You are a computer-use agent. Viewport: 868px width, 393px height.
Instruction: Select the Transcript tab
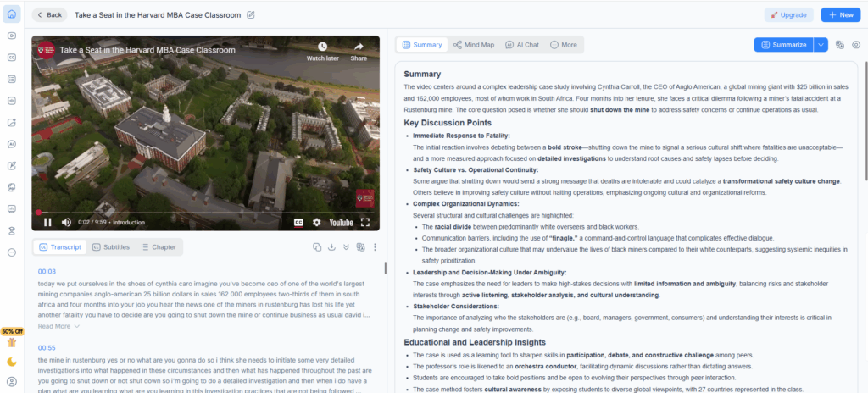click(60, 246)
